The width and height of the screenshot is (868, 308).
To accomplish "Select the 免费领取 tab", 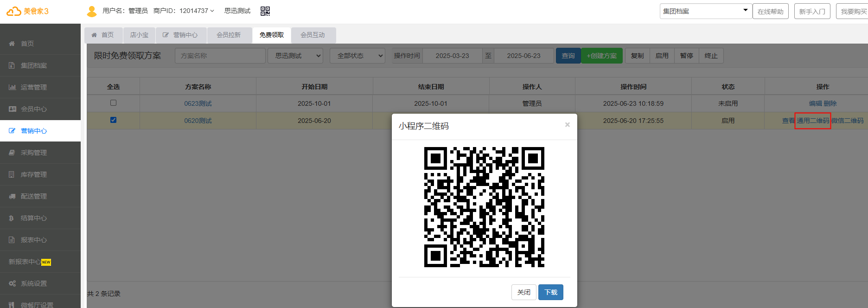I will click(x=272, y=35).
